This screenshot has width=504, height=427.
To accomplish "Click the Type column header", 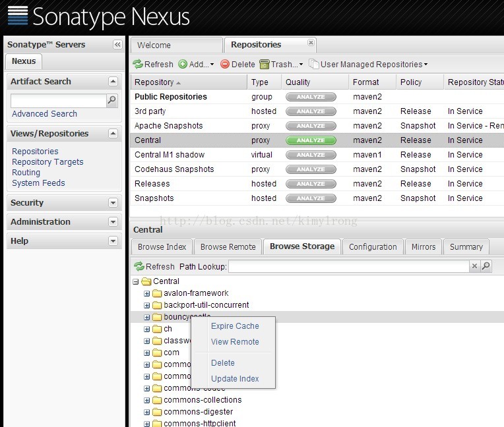I will [265, 82].
